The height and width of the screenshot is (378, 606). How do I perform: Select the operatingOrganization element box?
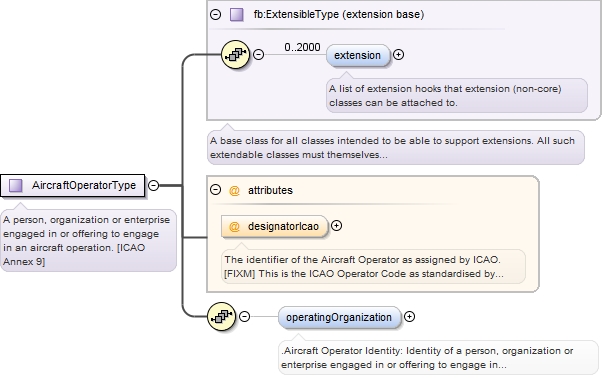coord(339,318)
